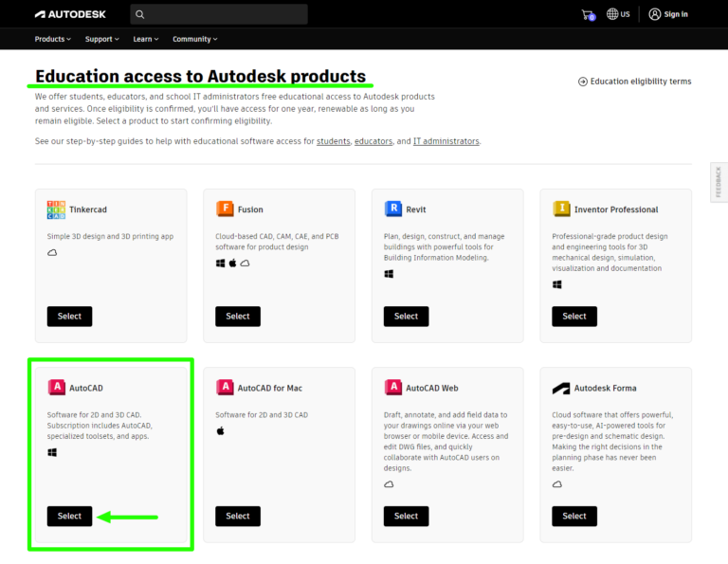Image resolution: width=728 pixels, height=564 pixels.
Task: Click 'Simple 3D design and 3D printing app' text
Action: (110, 236)
